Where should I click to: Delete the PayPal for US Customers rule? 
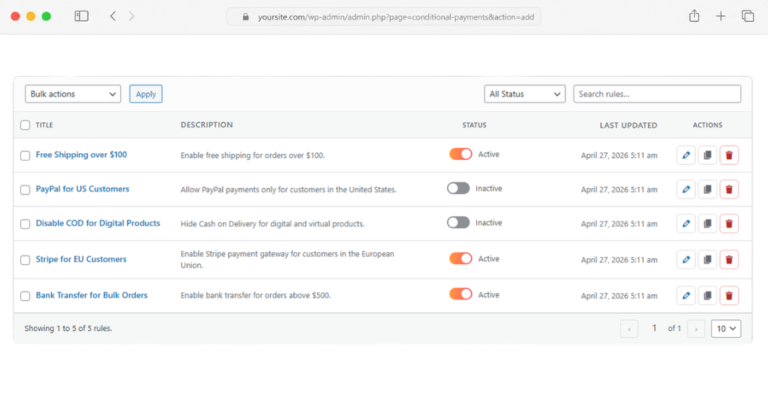[729, 189]
